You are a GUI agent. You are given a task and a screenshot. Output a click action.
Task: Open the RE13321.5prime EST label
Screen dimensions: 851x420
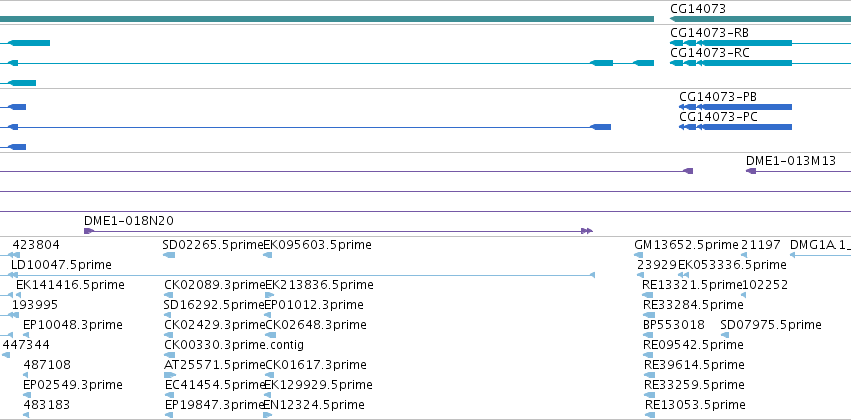(692, 285)
